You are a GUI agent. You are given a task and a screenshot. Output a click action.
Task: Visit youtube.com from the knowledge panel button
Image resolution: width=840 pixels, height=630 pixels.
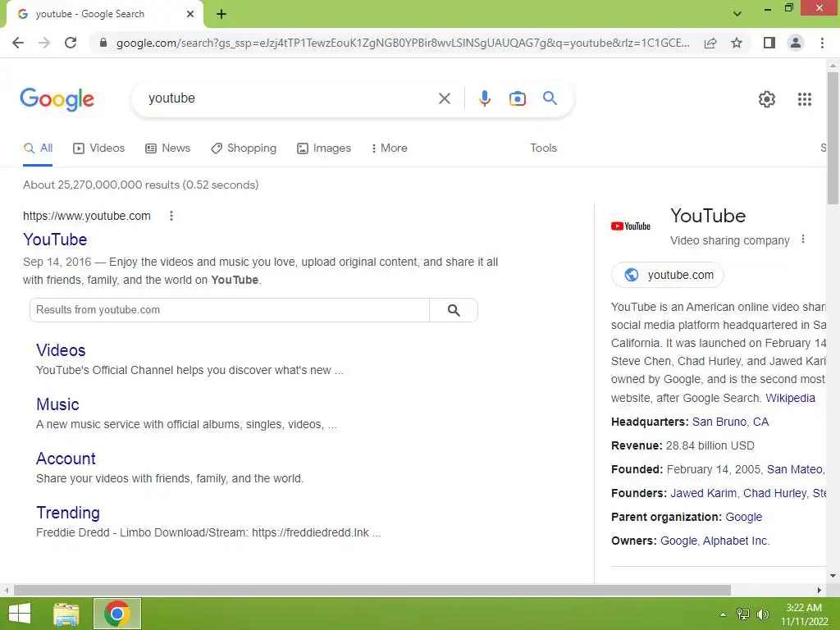(x=668, y=275)
